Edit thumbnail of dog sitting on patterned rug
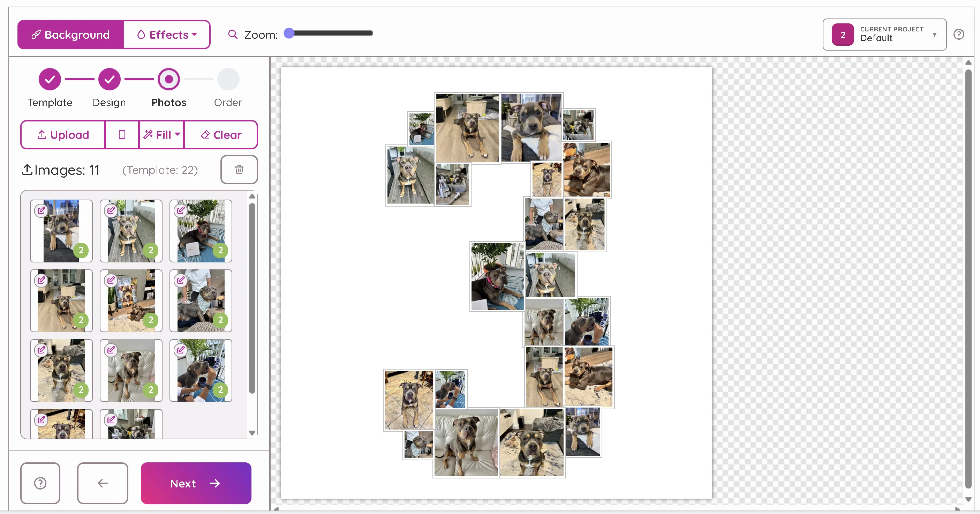The image size is (980, 514). 41,350
